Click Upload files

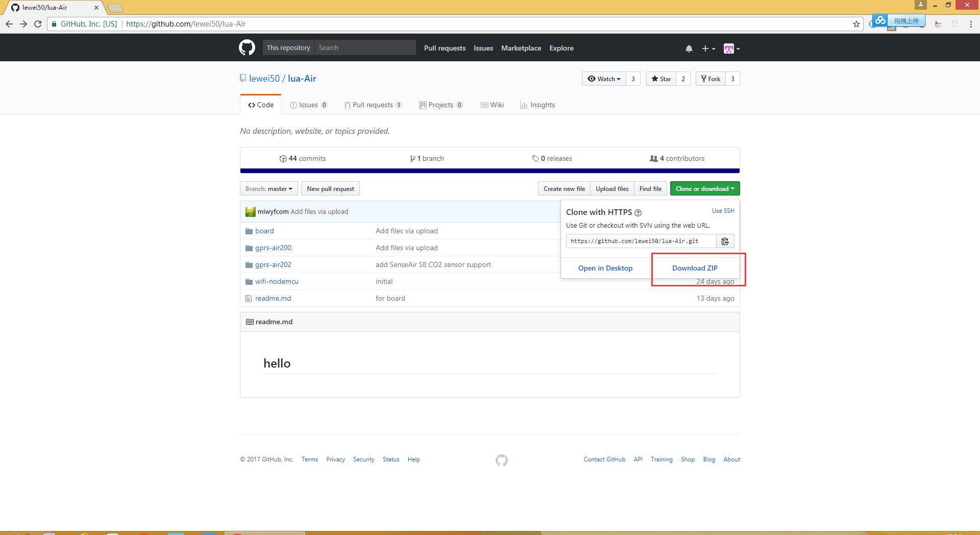(x=612, y=189)
